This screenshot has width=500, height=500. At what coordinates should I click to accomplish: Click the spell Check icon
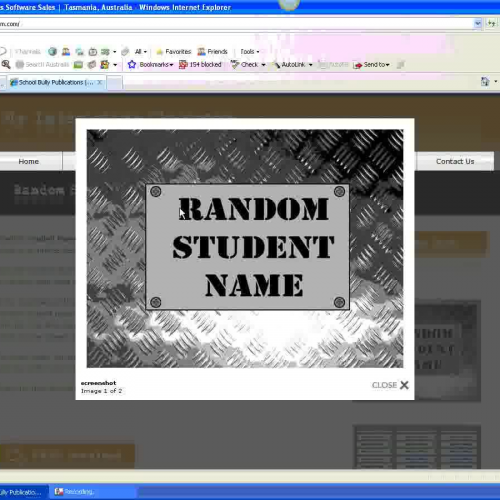tap(235, 64)
